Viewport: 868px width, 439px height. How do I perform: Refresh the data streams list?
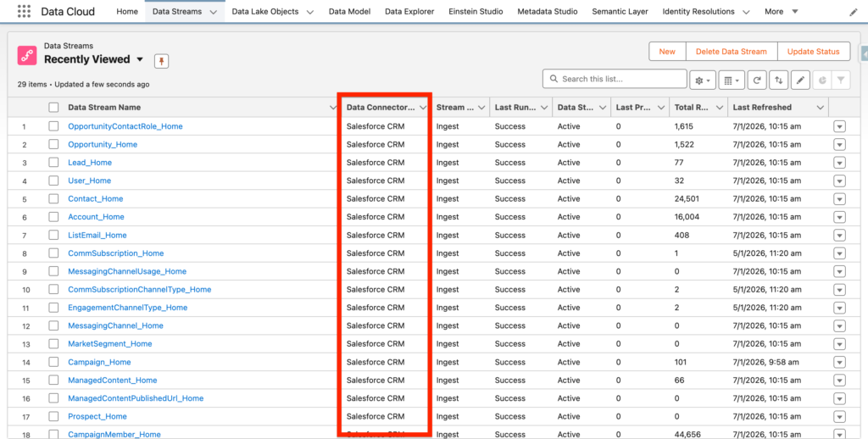(x=757, y=80)
